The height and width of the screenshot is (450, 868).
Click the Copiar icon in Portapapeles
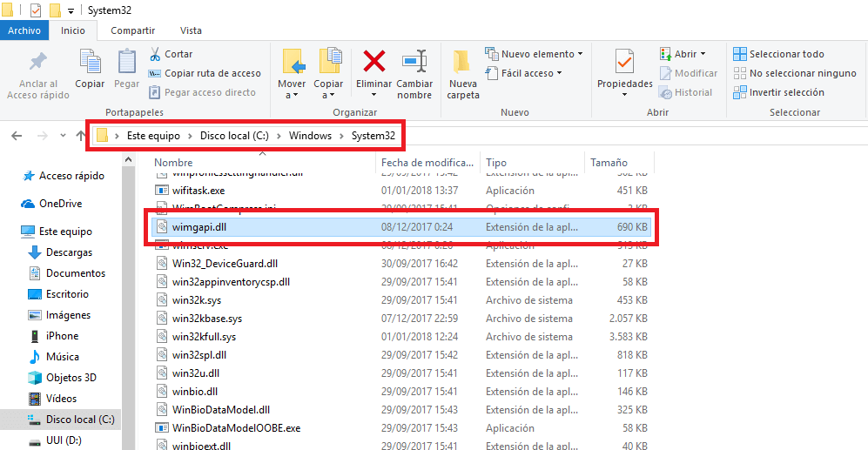pos(90,62)
